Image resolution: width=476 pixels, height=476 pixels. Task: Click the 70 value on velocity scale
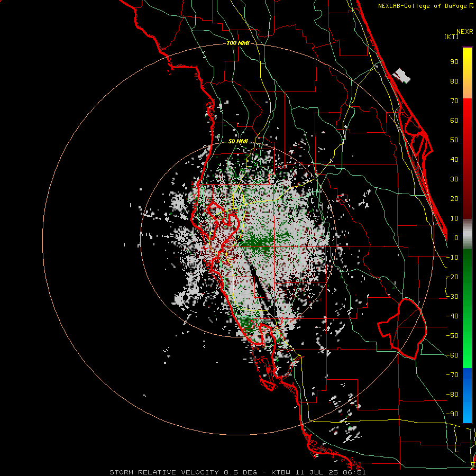pyautogui.click(x=454, y=101)
